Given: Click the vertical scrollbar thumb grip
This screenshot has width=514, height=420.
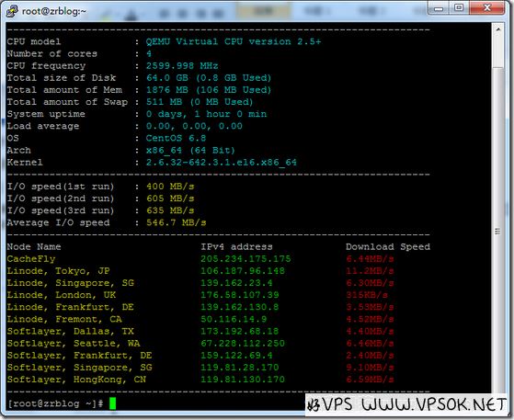Looking at the screenshot, I should pos(497,232).
